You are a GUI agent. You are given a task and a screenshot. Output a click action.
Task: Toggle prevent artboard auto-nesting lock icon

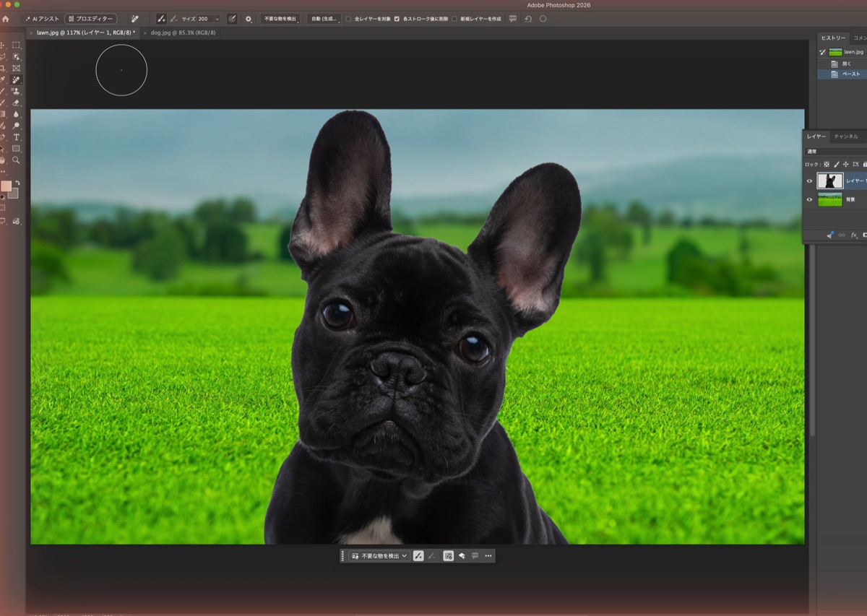coord(855,164)
